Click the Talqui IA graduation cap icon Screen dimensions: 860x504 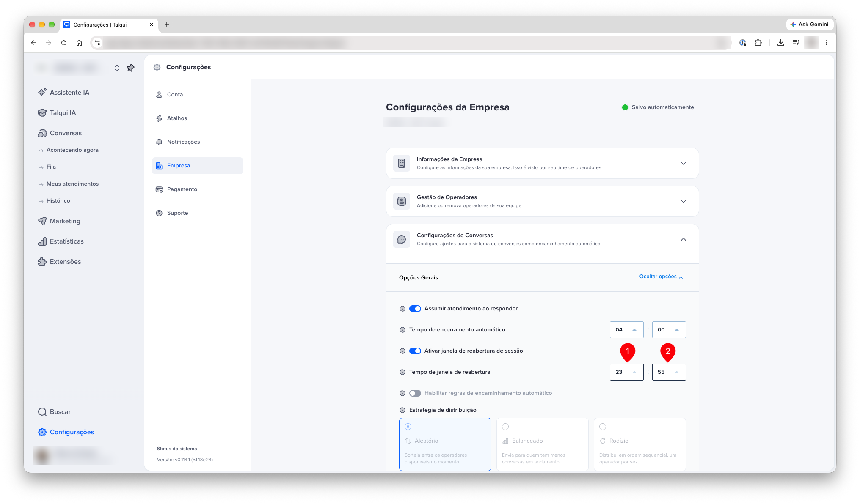point(42,113)
